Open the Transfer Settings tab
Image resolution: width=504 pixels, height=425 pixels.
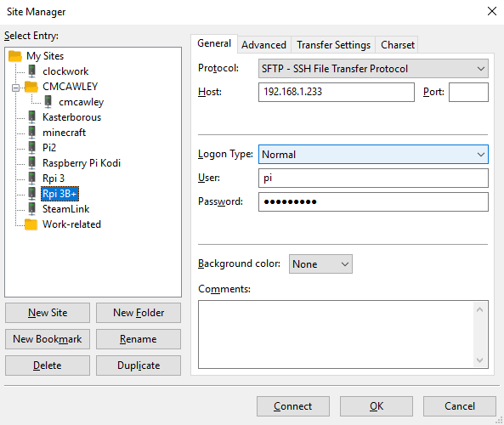[x=333, y=45]
